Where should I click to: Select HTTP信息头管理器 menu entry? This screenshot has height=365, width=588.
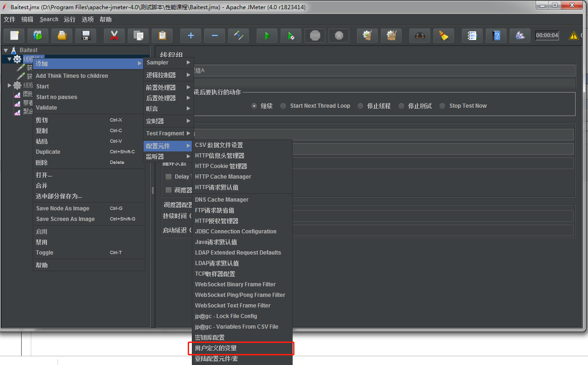tap(242, 156)
